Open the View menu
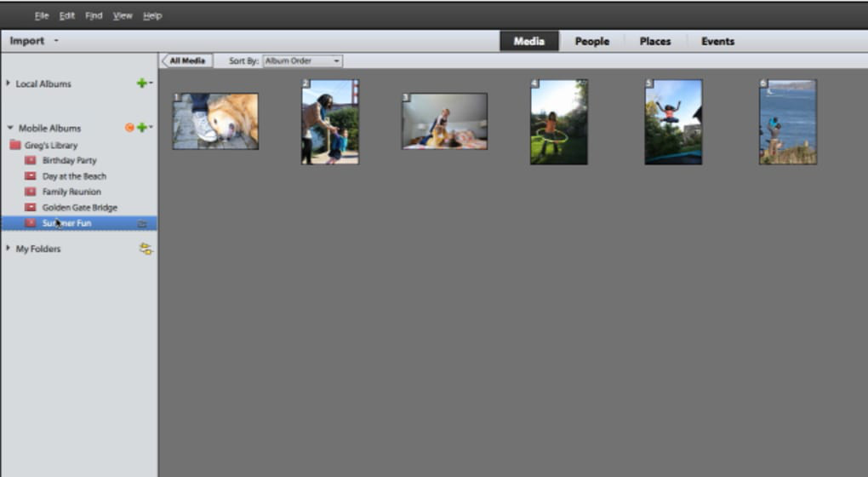 (x=123, y=15)
